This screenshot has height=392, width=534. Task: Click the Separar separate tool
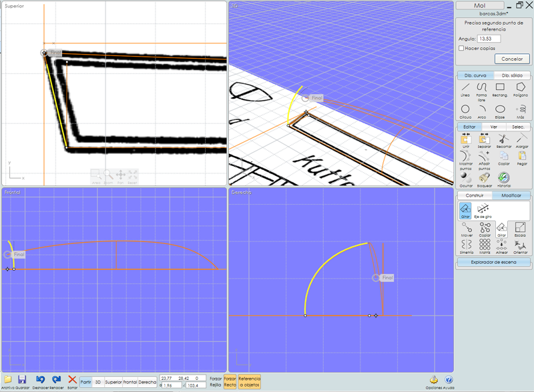click(x=484, y=141)
